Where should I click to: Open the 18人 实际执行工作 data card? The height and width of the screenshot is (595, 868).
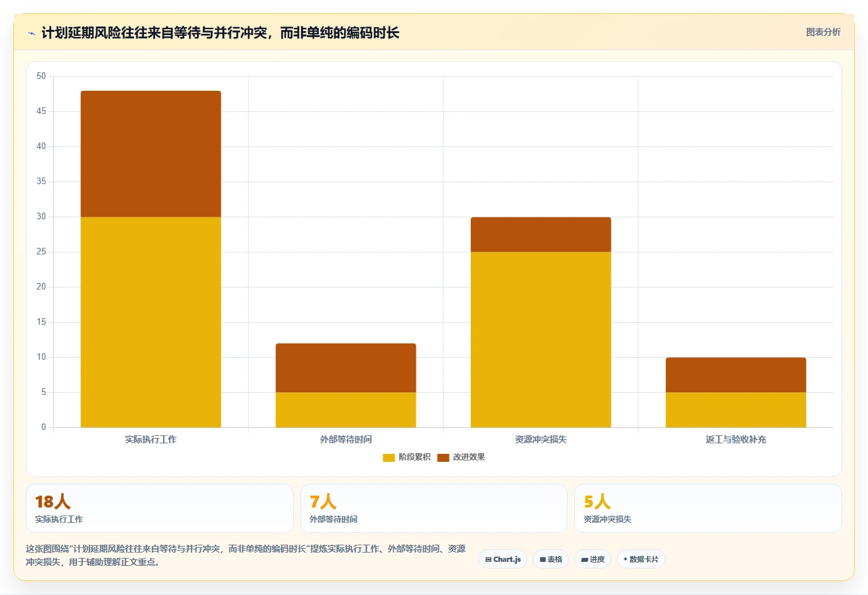tap(160, 508)
